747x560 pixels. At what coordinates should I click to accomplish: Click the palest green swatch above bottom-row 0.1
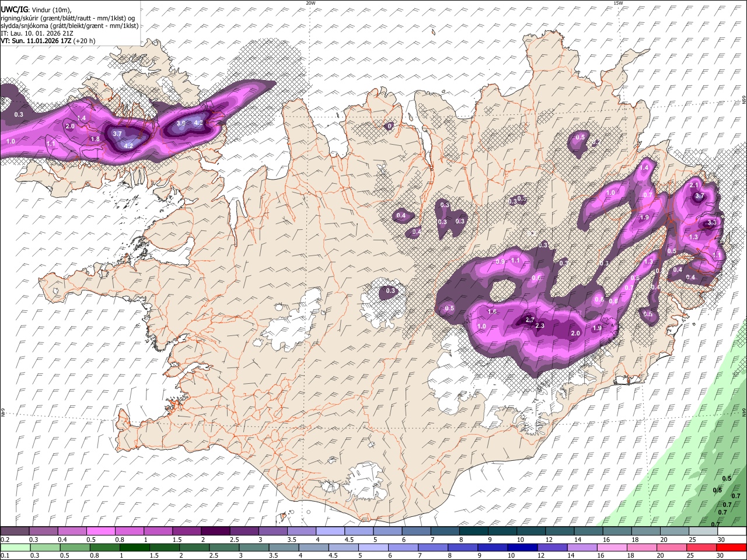coord(15,547)
